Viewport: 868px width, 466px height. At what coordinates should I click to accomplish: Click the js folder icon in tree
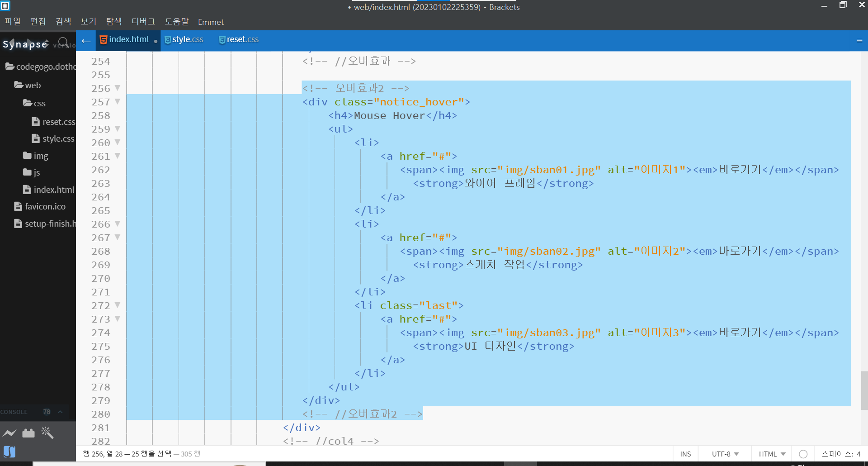[27, 172]
